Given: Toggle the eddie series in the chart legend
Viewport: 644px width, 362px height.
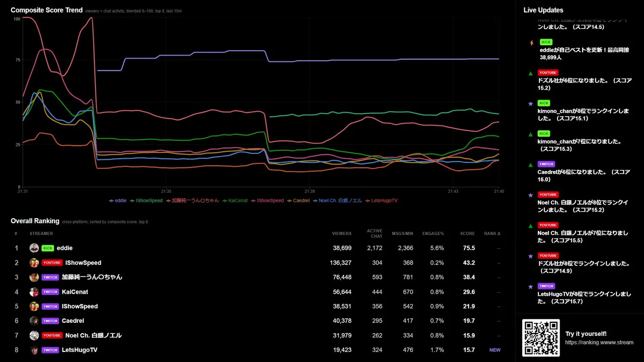Looking at the screenshot, I should (x=118, y=201).
